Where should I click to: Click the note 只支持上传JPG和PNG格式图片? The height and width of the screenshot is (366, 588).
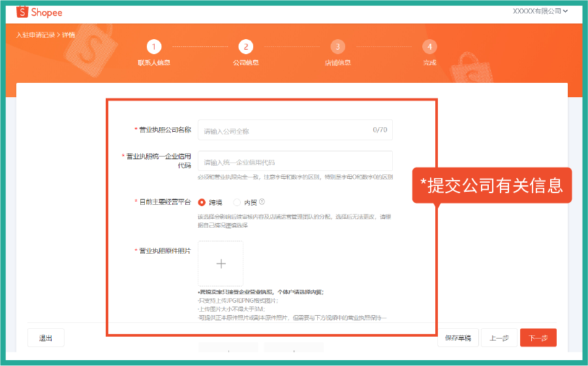238,300
